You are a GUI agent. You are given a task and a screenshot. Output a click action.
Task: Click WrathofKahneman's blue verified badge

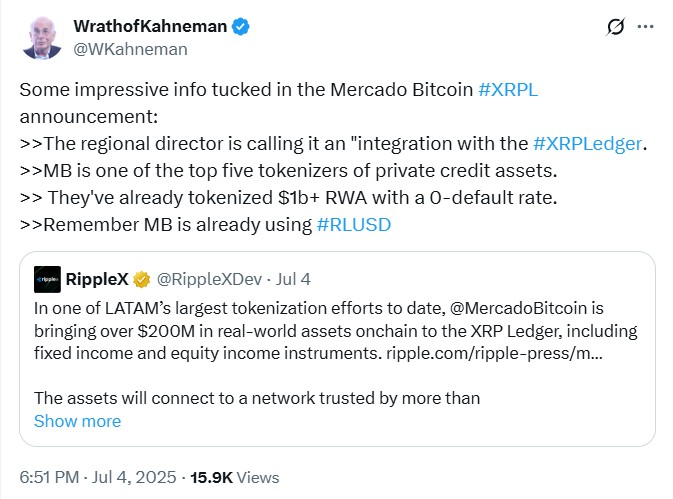[x=241, y=26]
